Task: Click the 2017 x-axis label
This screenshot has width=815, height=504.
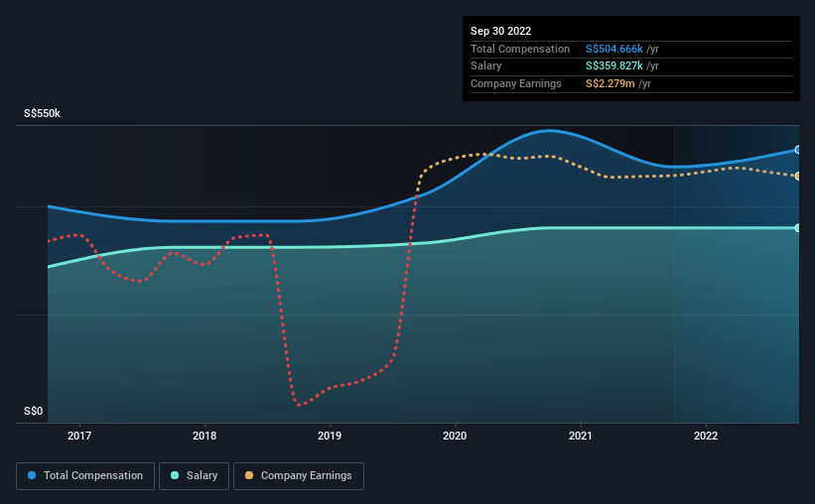Action: click(x=79, y=436)
